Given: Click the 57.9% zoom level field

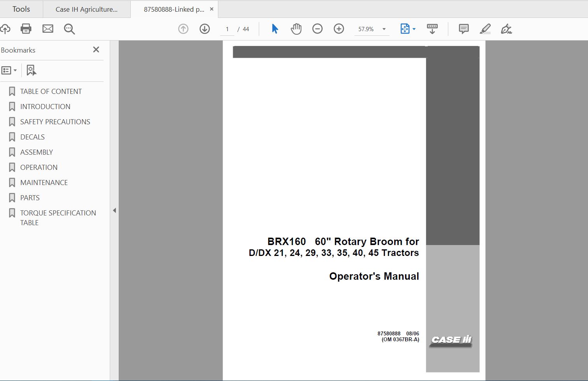Looking at the screenshot, I should tap(366, 29).
